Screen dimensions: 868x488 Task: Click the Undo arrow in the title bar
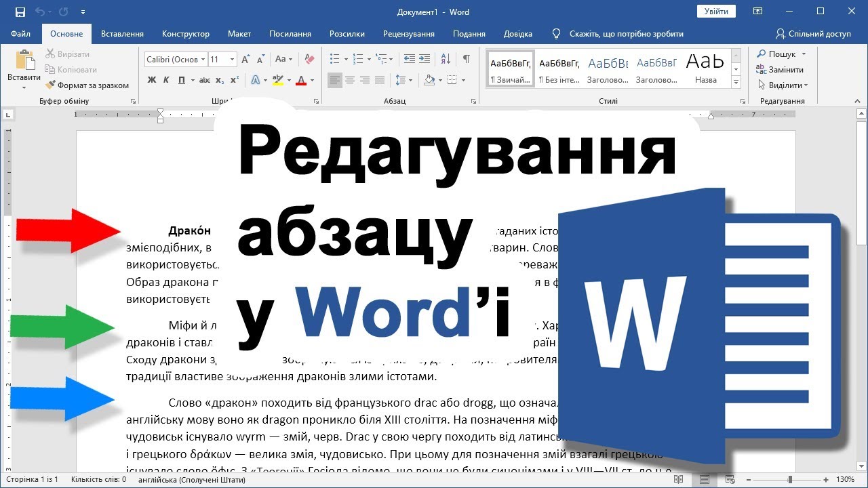[x=39, y=12]
